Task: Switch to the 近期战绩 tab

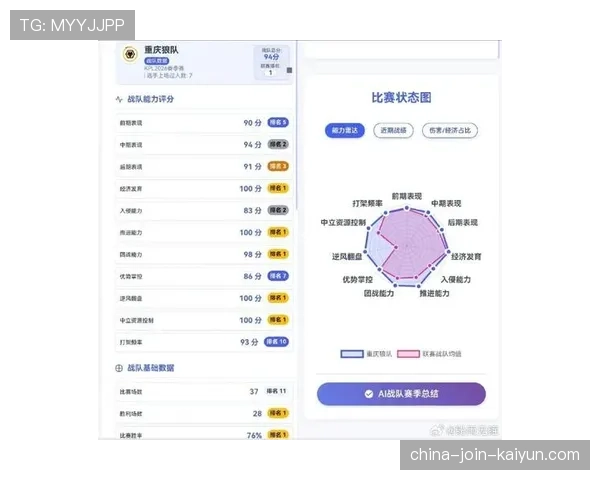Action: pos(393,131)
